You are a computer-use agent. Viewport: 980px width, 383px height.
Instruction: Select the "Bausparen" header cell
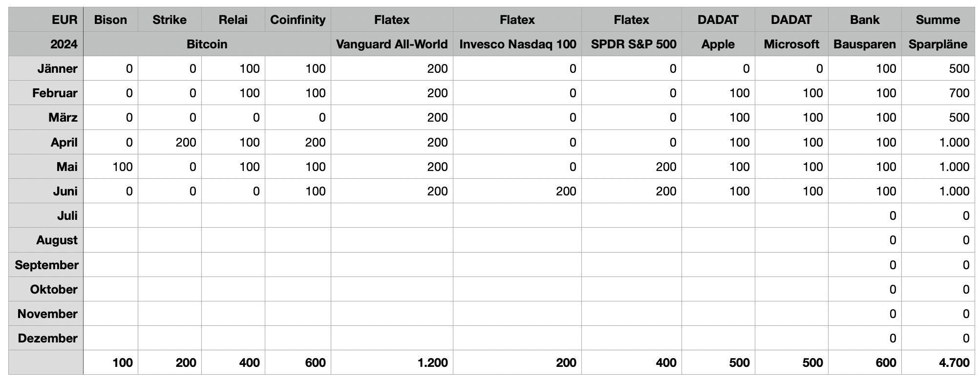(864, 44)
